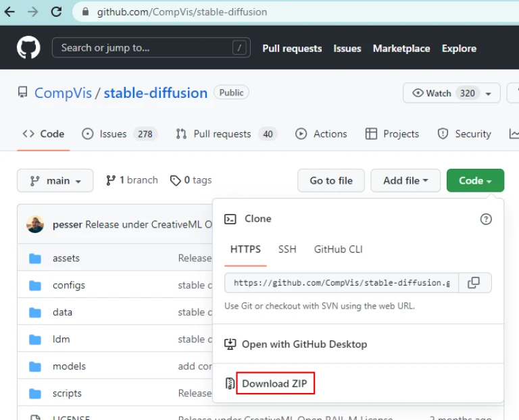
Task: Open the main branch selector dropdown
Action: 55,180
